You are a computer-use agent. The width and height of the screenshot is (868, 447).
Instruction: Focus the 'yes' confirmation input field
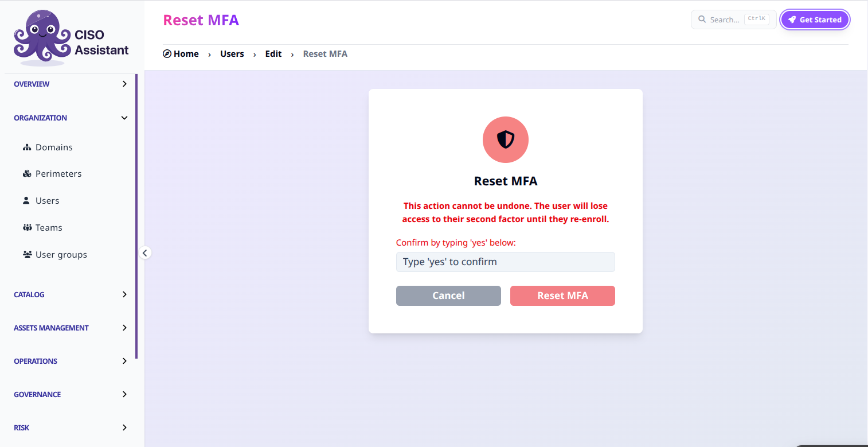(x=506, y=262)
